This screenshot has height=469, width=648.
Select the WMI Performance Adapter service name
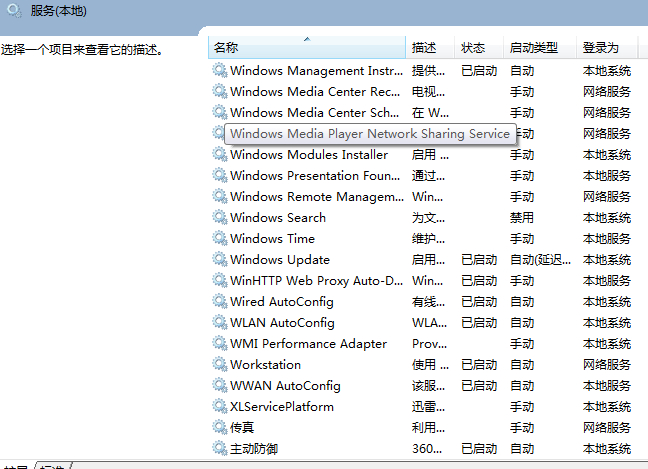pyautogui.click(x=308, y=344)
